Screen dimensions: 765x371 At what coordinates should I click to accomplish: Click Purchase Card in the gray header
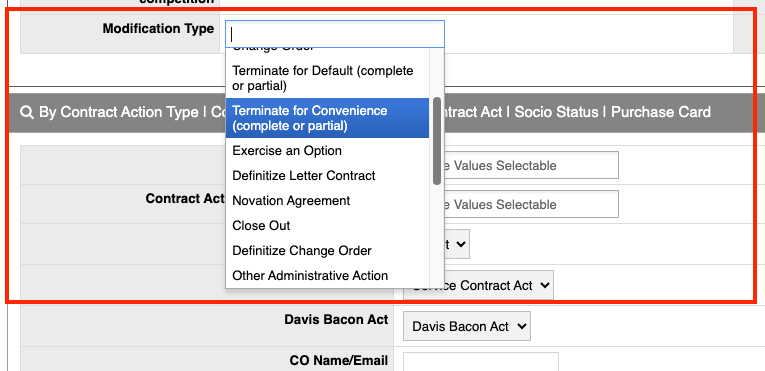(661, 112)
